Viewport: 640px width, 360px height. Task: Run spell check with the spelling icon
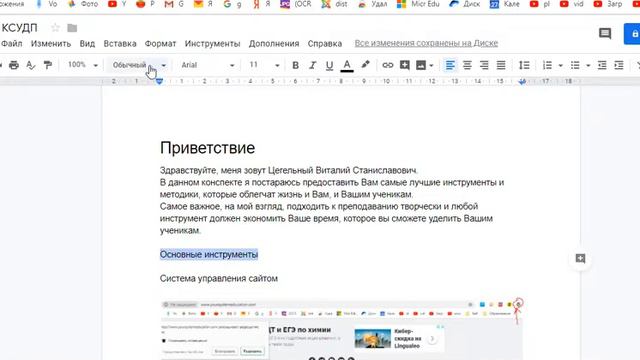(x=31, y=65)
